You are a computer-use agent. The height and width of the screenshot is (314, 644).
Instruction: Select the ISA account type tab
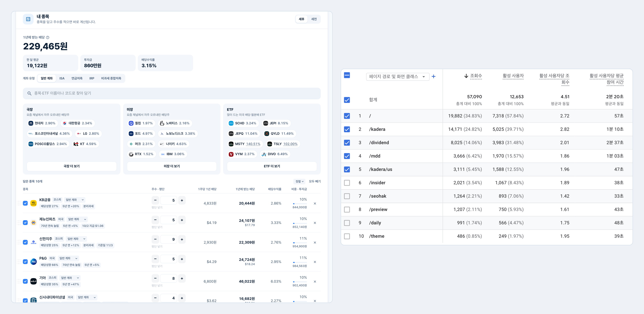[62, 78]
